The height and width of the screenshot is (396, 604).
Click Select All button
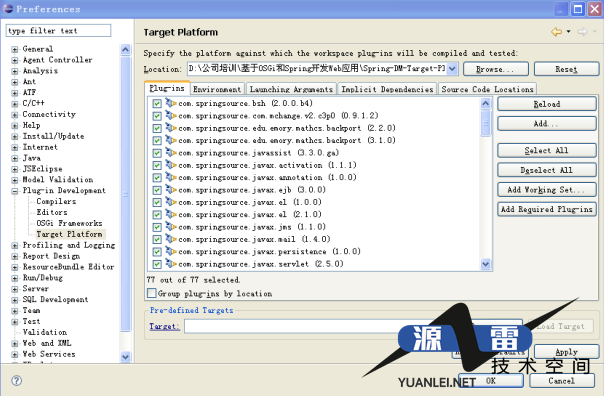click(547, 150)
